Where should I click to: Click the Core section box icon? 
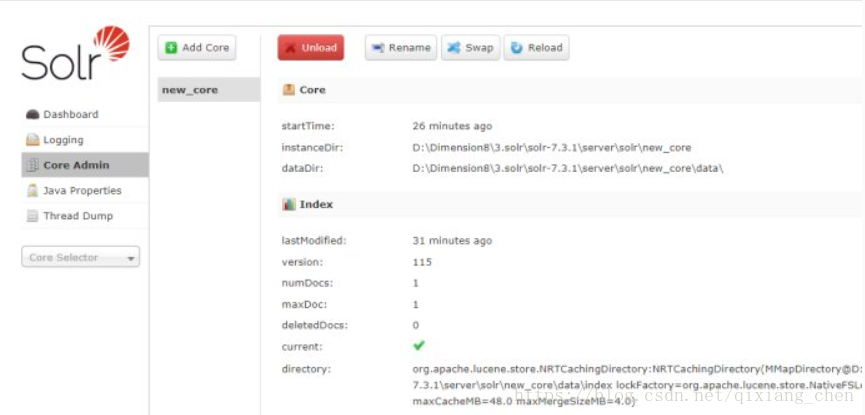point(289,89)
